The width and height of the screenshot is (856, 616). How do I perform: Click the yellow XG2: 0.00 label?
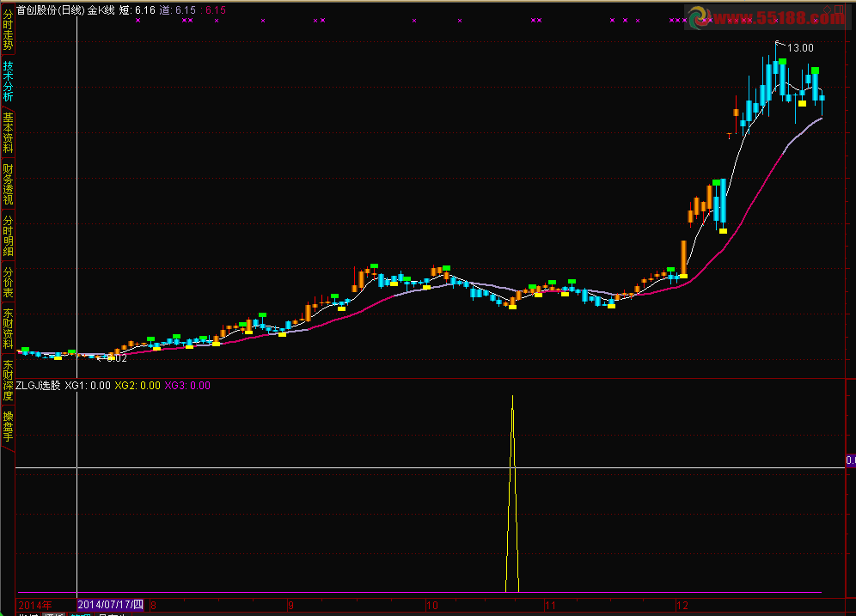point(138,385)
